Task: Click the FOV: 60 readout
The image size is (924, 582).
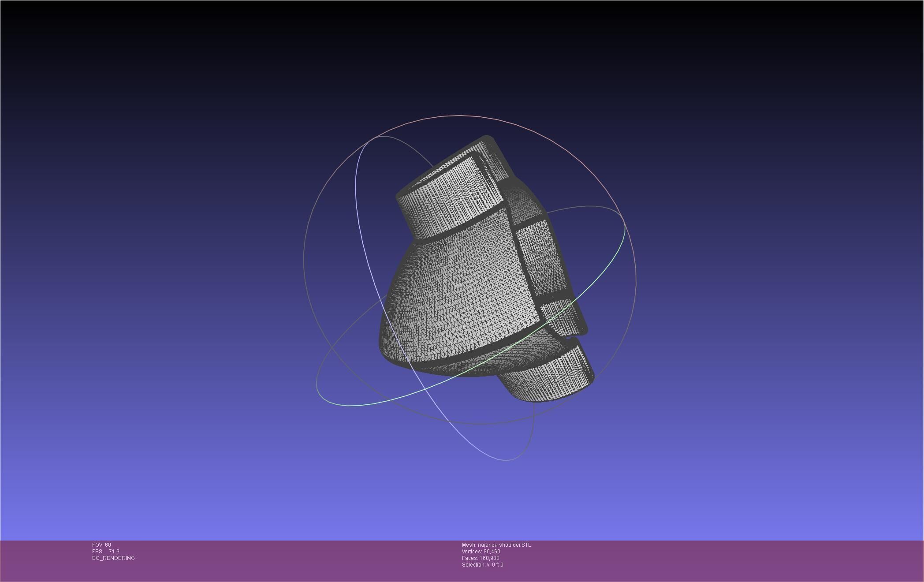Action: tap(101, 545)
